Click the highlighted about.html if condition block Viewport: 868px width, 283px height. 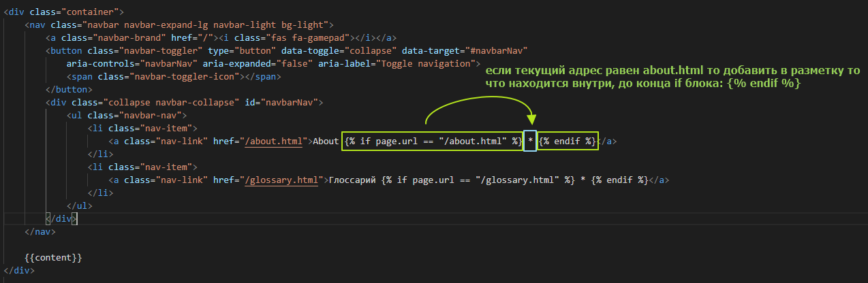(432, 141)
